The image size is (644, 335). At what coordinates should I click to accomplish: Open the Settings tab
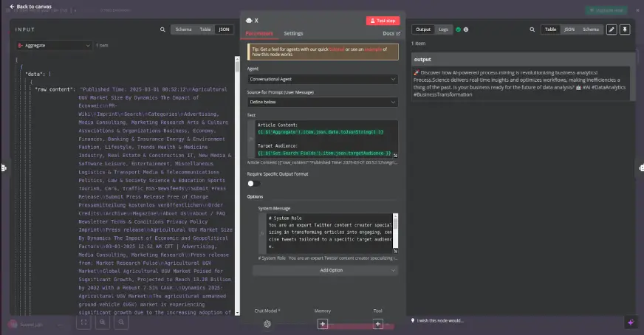pos(293,33)
